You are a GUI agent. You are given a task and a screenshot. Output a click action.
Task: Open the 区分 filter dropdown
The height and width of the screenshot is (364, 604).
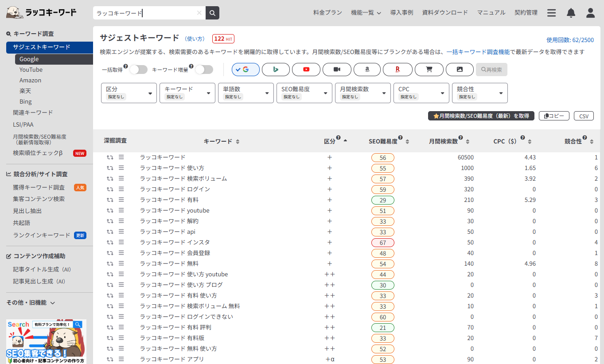click(x=129, y=93)
